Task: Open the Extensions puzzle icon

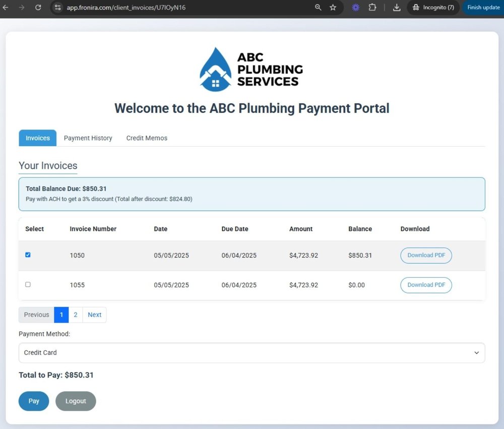Action: (x=372, y=8)
